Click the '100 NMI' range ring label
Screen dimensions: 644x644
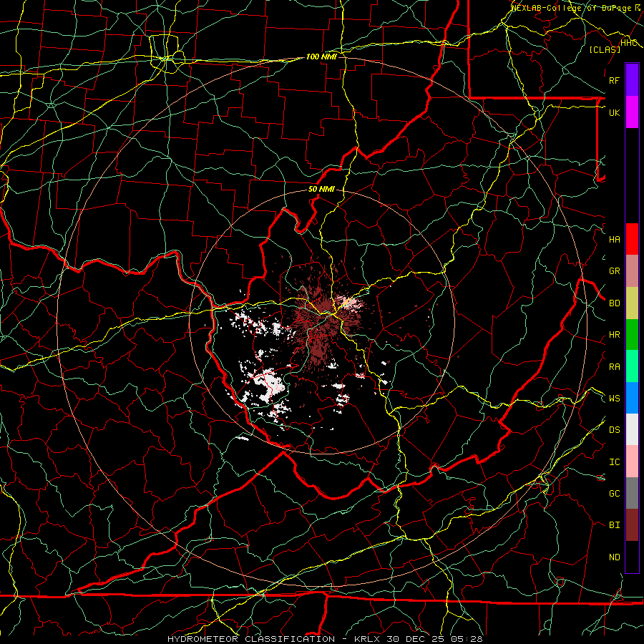pos(321,57)
